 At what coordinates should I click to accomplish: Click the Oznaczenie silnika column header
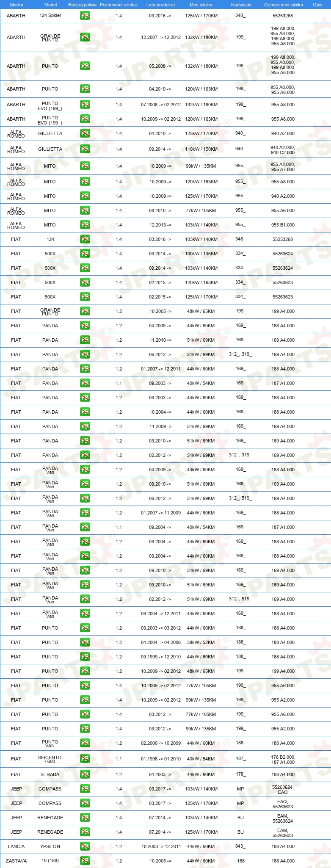[x=284, y=5]
